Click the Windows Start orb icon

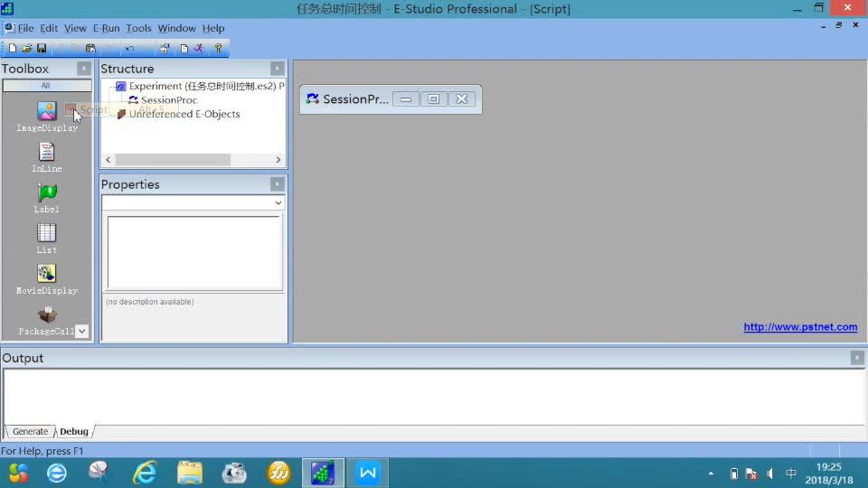(18, 473)
